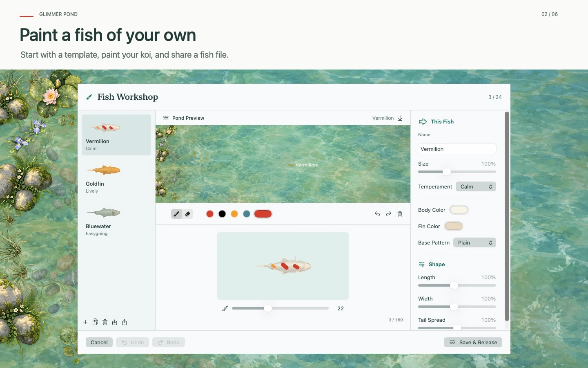Share the fish file via export icon
Screen dimensions: 588x368
[125, 322]
